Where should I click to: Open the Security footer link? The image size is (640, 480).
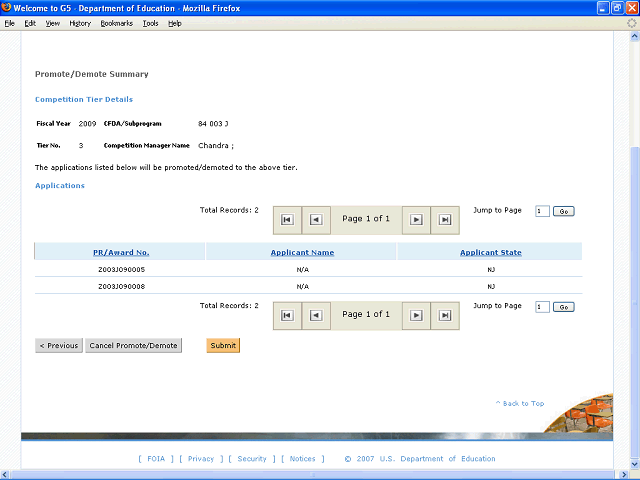pyautogui.click(x=252, y=459)
